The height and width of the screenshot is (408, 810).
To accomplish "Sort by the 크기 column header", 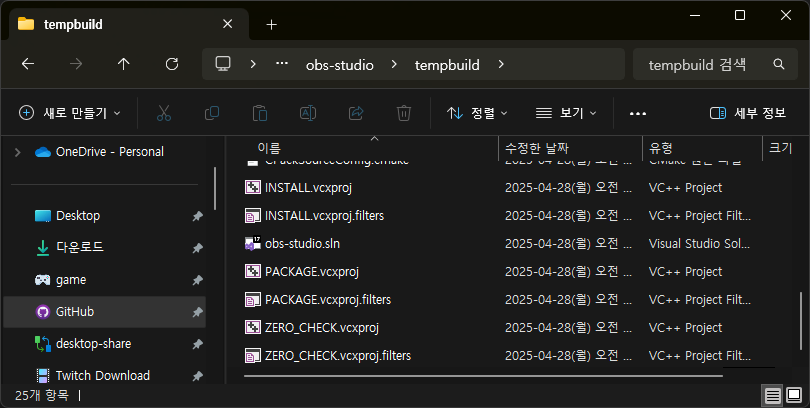I will coord(780,149).
